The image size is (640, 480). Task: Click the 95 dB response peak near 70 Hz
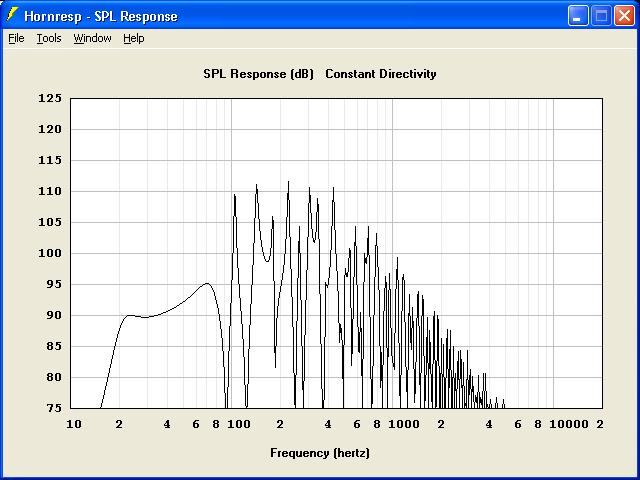tap(207, 283)
